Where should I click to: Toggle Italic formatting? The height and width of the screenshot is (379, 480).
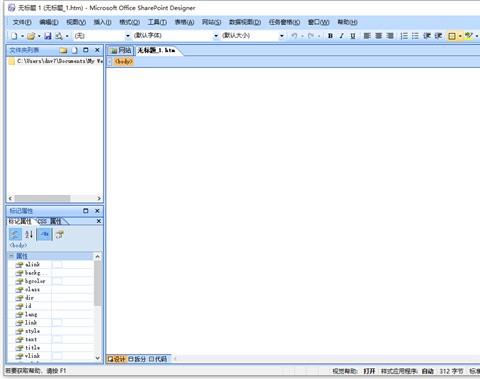341,36
